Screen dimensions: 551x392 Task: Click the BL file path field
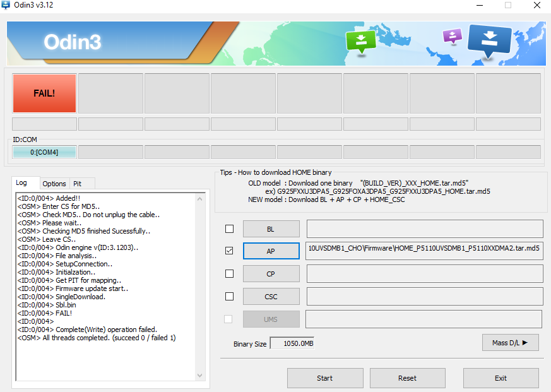[425, 229]
